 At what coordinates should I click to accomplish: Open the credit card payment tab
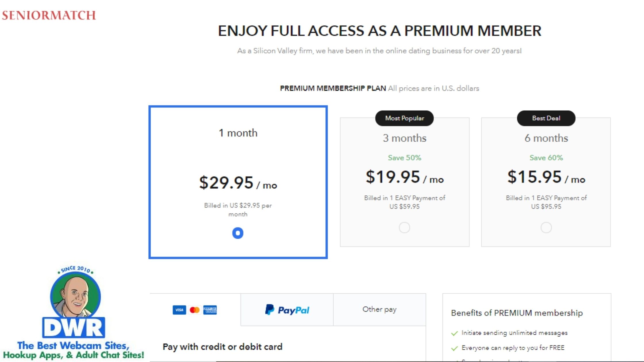tap(195, 310)
